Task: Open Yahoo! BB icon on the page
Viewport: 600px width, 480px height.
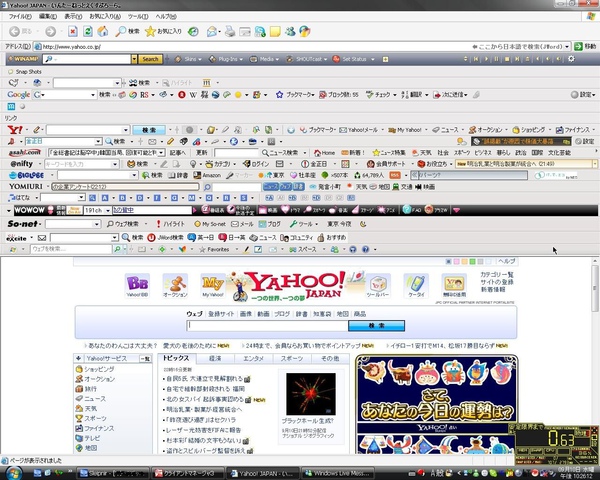Action: click(x=137, y=286)
